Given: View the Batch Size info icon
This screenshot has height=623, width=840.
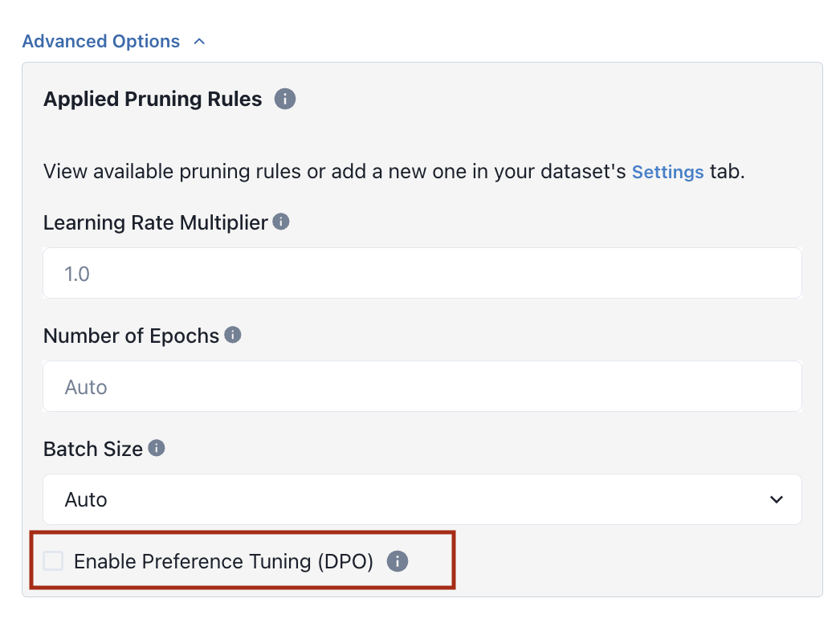Looking at the screenshot, I should (157, 448).
